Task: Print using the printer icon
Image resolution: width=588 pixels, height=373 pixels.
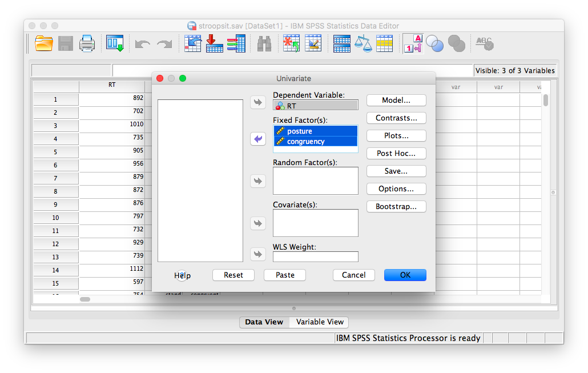Action: pos(87,43)
